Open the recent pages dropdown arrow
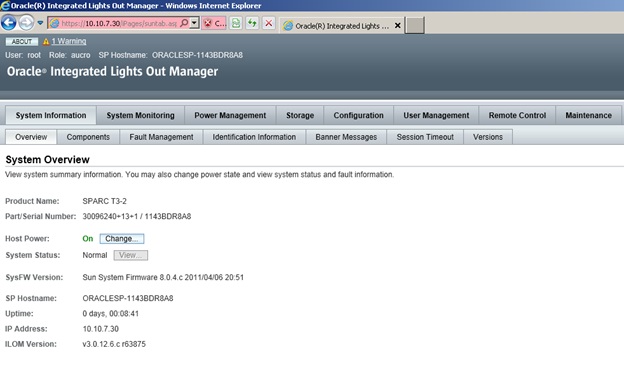The width and height of the screenshot is (624, 369). (40, 23)
